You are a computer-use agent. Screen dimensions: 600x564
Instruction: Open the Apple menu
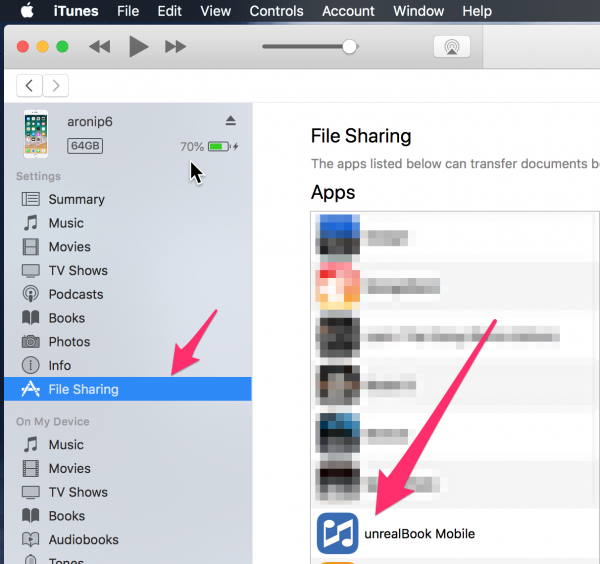(x=27, y=11)
